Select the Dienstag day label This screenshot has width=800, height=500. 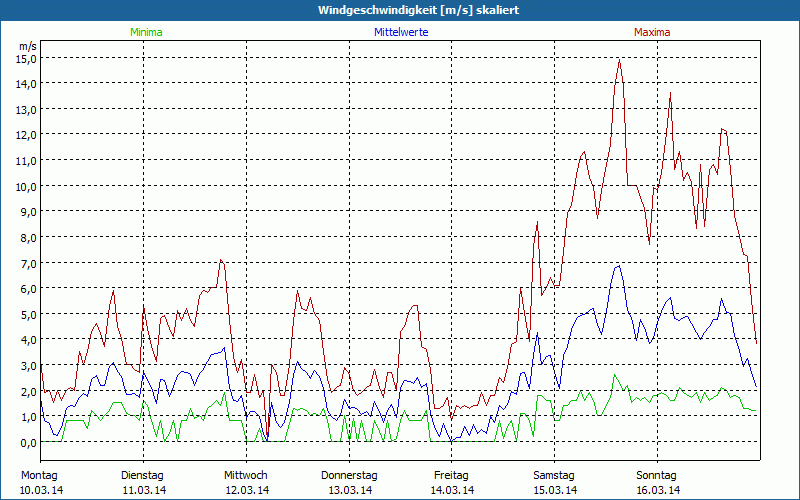tap(143, 475)
